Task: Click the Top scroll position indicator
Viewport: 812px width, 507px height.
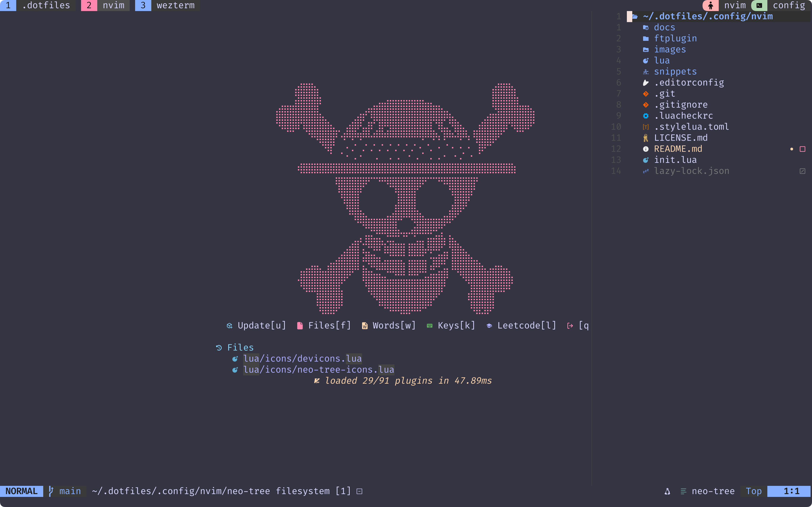Action: [753, 491]
